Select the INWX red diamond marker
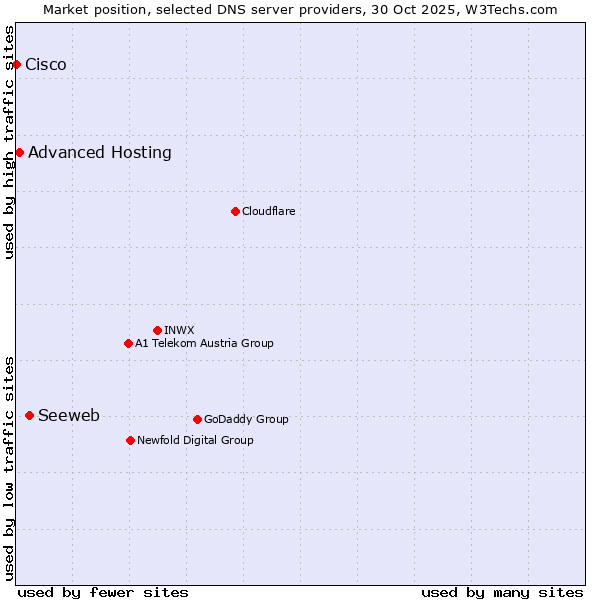The width and height of the screenshot is (600, 600). (x=157, y=330)
